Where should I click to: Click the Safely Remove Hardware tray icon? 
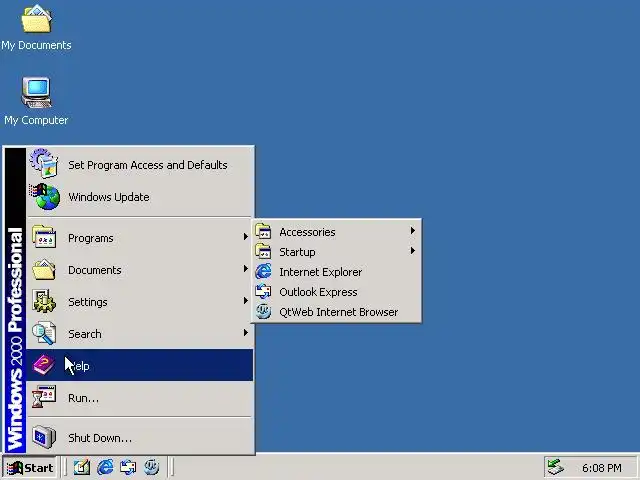coord(556,467)
